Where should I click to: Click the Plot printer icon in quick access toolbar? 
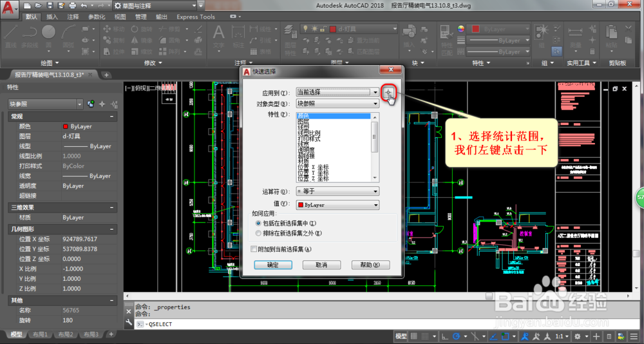pos(73,6)
